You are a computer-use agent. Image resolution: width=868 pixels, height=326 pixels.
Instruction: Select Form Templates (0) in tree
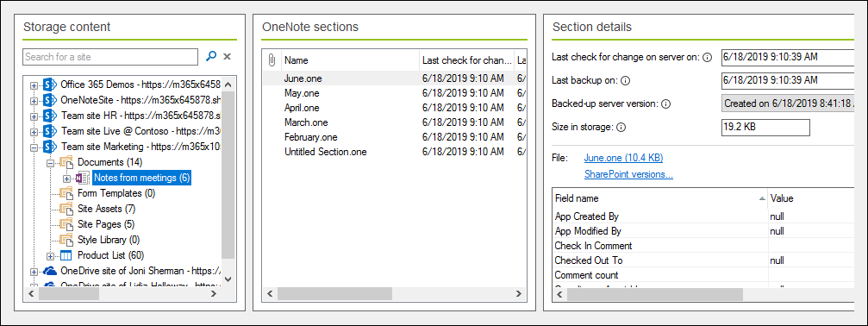pos(116,194)
